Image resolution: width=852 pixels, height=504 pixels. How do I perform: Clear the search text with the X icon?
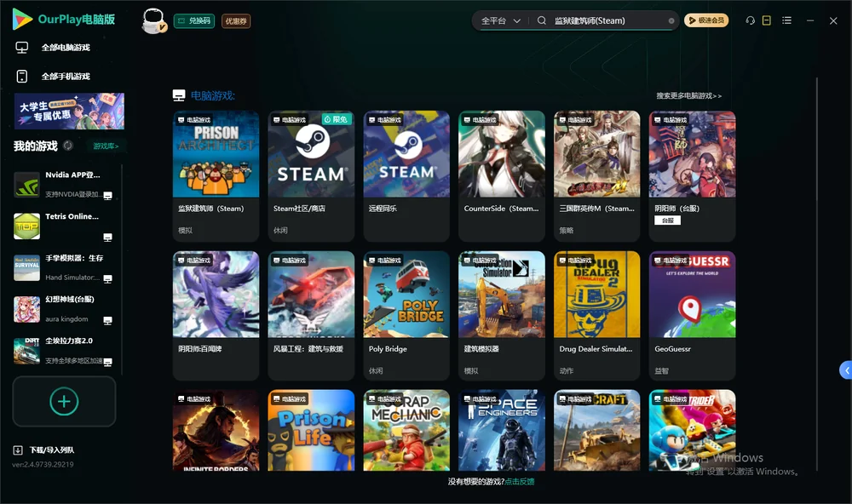(x=671, y=20)
